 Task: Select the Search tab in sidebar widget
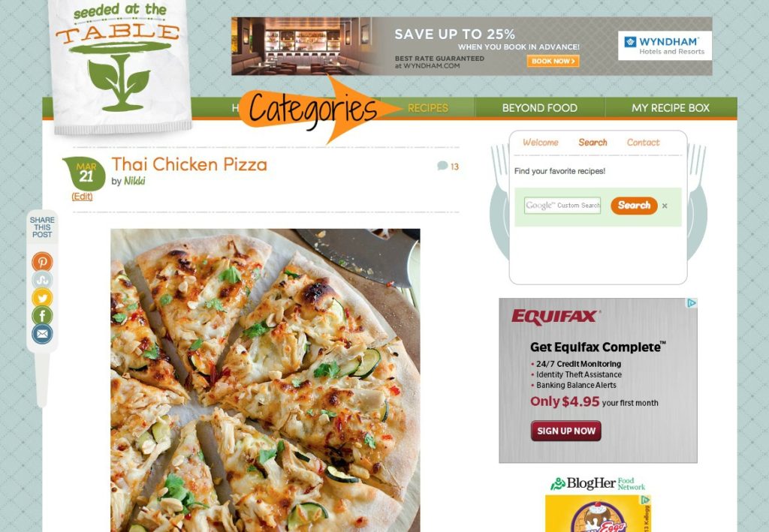pyautogui.click(x=593, y=143)
